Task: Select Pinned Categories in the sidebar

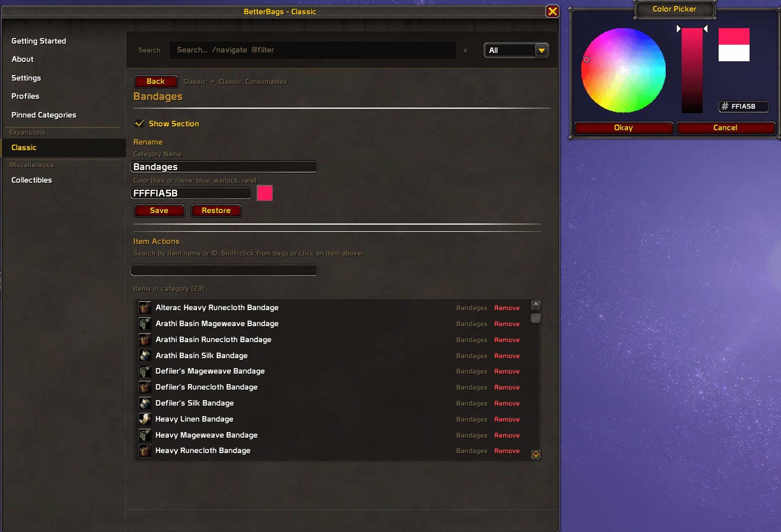Action: point(44,115)
